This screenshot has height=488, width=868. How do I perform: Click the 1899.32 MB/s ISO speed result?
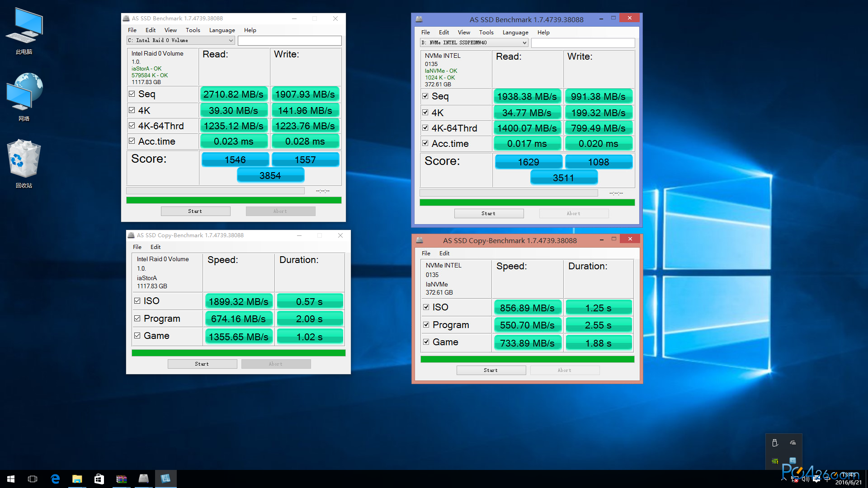[x=239, y=301]
